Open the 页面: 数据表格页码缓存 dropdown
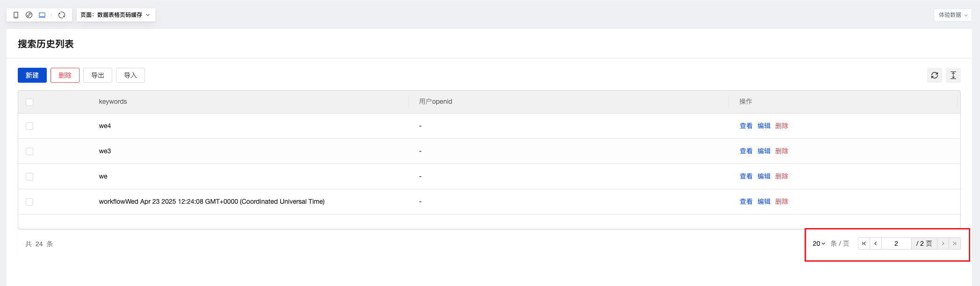The width and height of the screenshot is (980, 286). (116, 15)
